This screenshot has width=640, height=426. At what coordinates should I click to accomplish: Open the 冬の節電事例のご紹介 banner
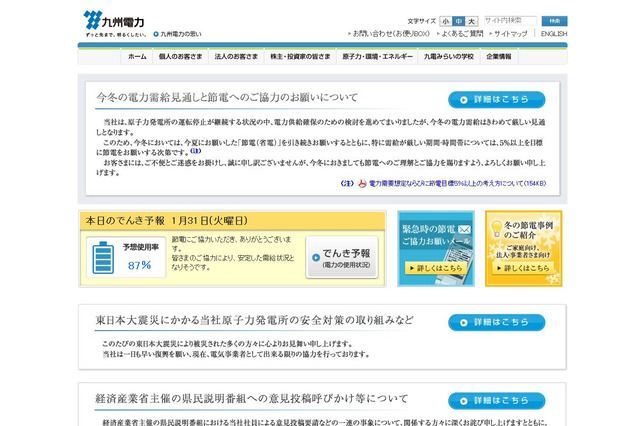click(524, 248)
